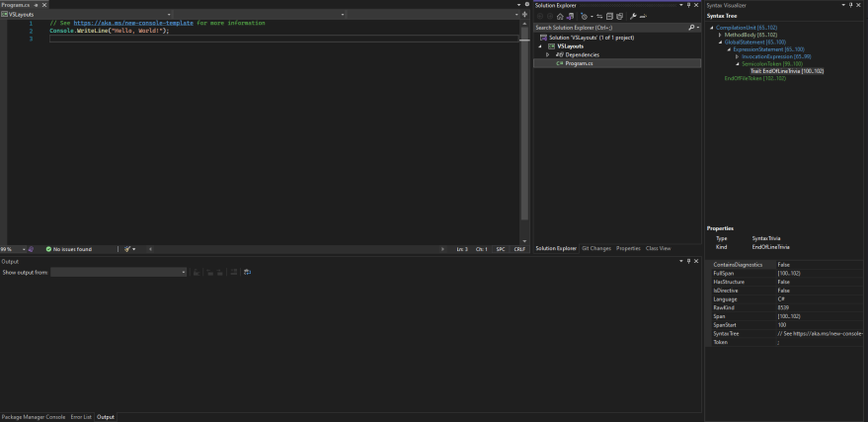Click the split editor icon above scrollbar
The width and height of the screenshot is (868, 422).
(524, 15)
